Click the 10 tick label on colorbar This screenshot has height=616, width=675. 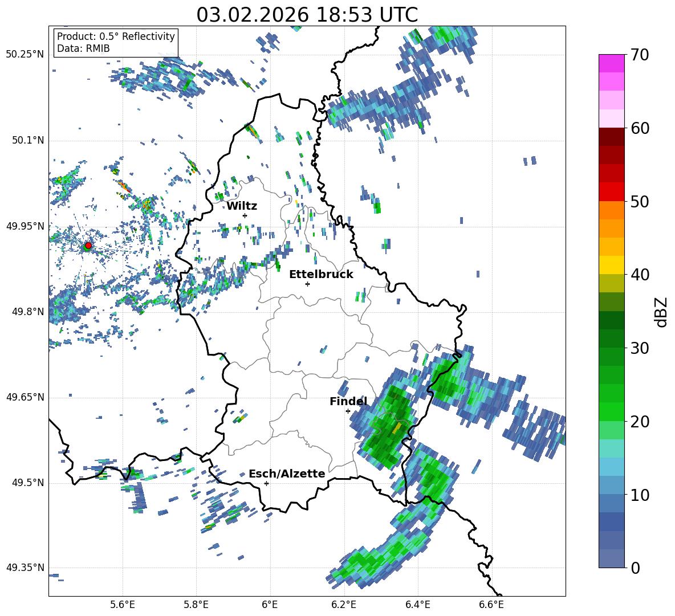pyautogui.click(x=639, y=495)
